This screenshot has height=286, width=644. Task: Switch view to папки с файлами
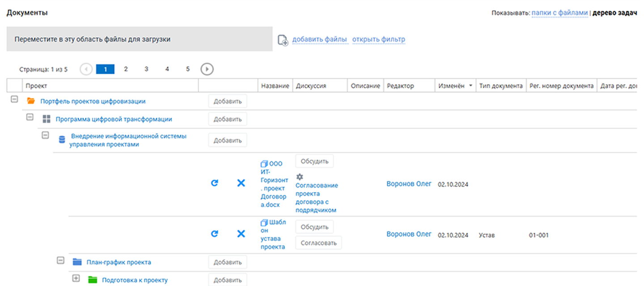559,13
